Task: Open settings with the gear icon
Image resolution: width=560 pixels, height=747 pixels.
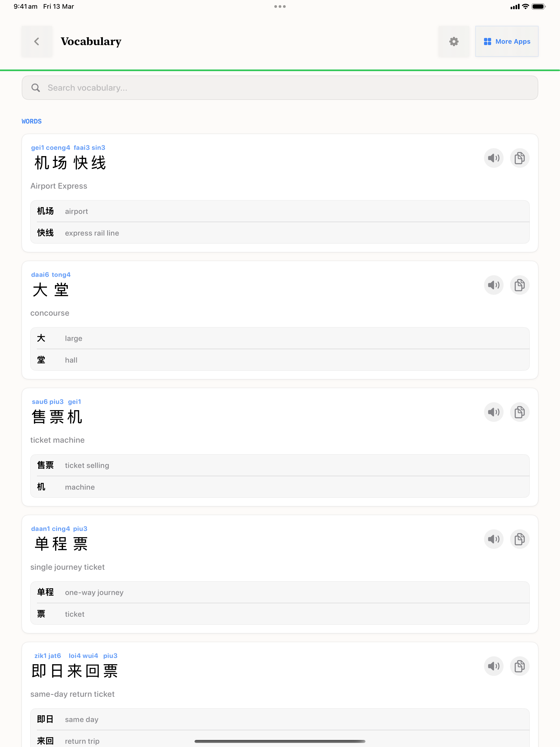Action: pyautogui.click(x=454, y=42)
